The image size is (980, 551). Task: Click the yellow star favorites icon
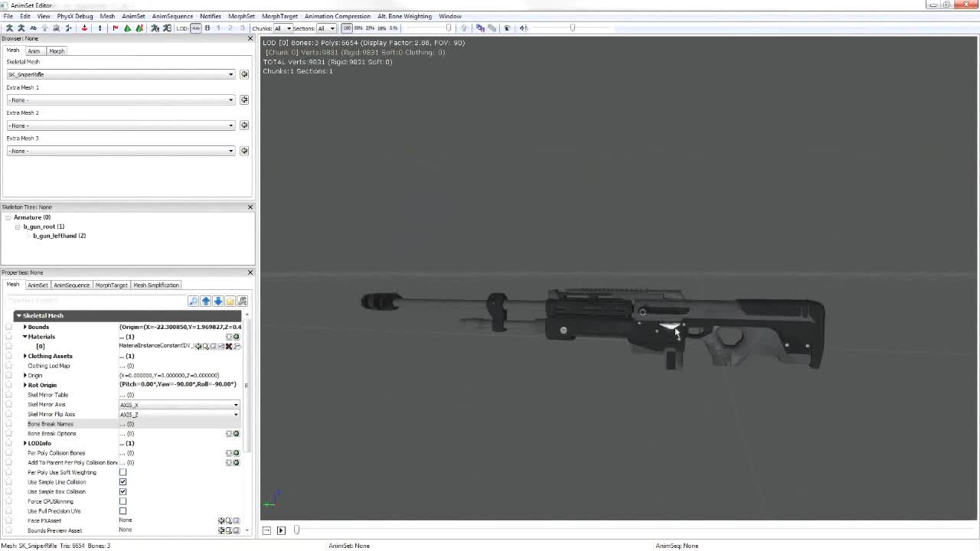click(230, 302)
